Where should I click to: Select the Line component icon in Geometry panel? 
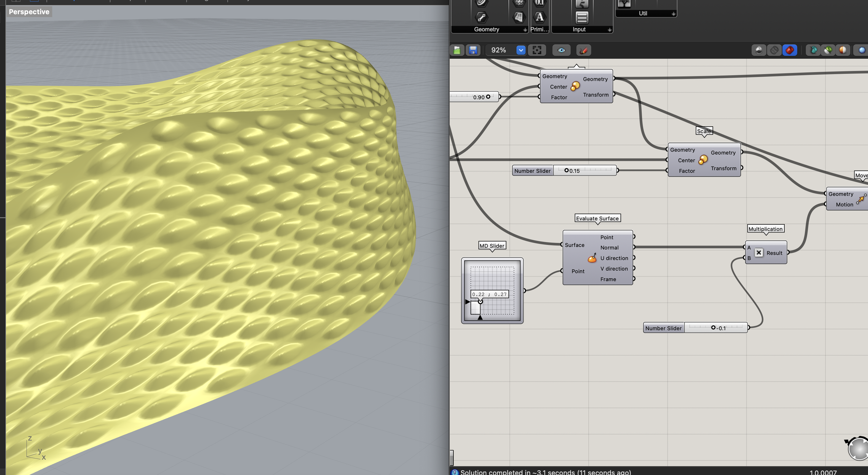(x=482, y=17)
